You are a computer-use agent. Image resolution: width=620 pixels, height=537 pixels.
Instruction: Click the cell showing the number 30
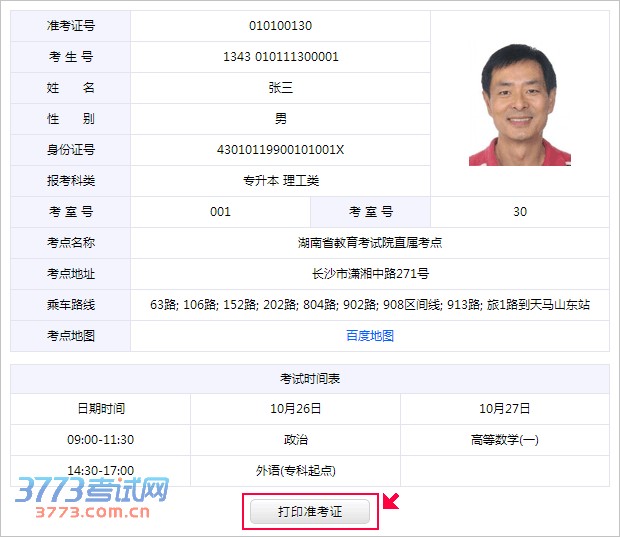(519, 212)
